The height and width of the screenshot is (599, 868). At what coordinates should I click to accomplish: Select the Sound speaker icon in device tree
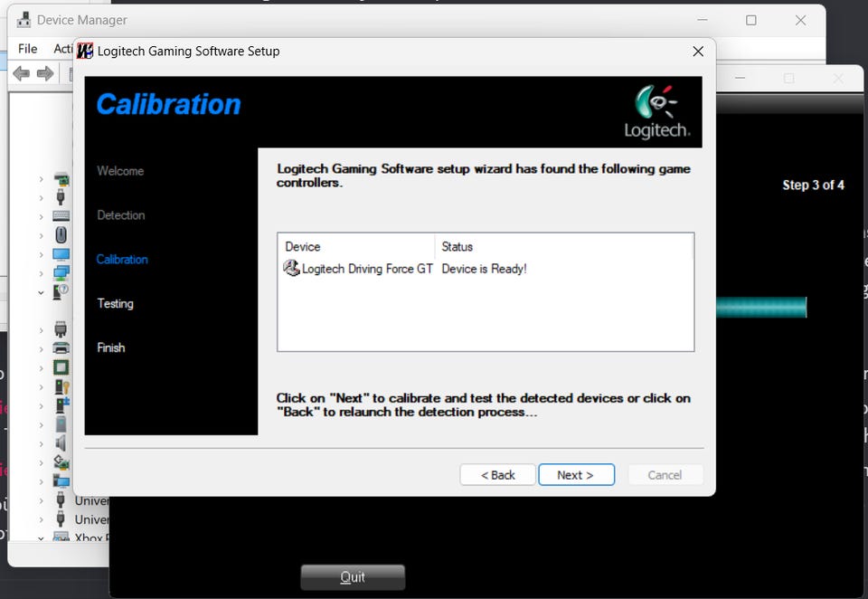pos(61,443)
